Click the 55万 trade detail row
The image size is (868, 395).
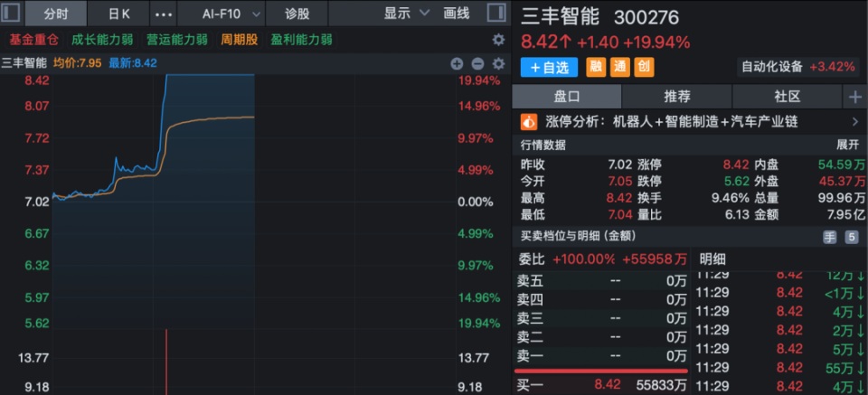(780, 367)
